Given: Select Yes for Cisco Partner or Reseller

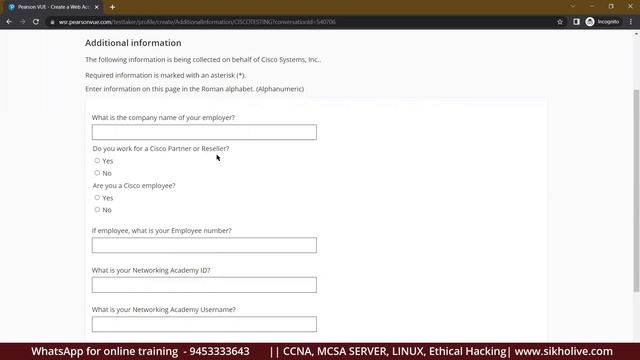Looking at the screenshot, I should point(97,160).
